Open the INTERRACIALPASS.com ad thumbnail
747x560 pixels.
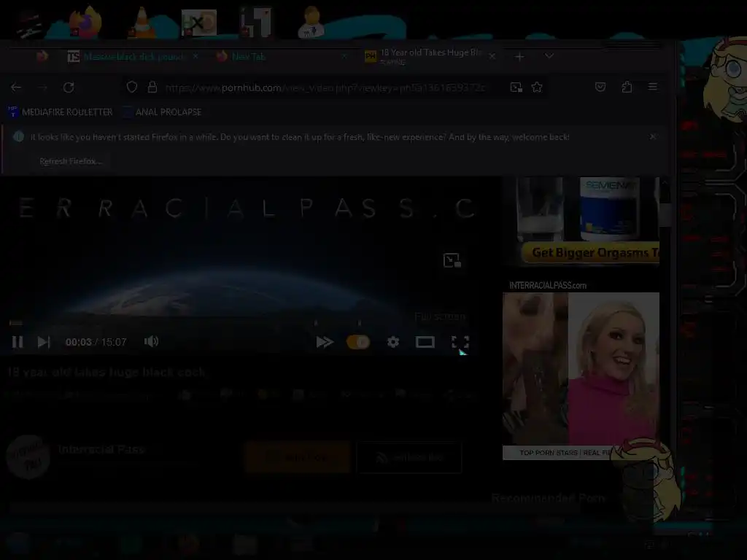[581, 376]
